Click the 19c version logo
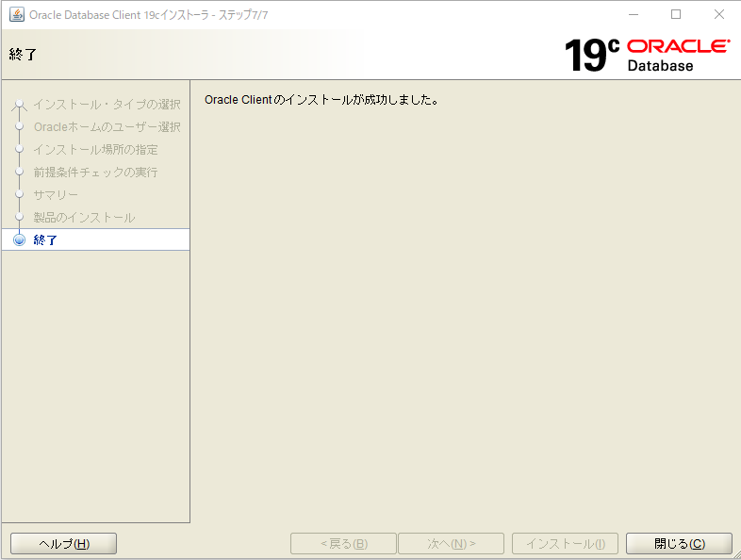 click(x=591, y=56)
